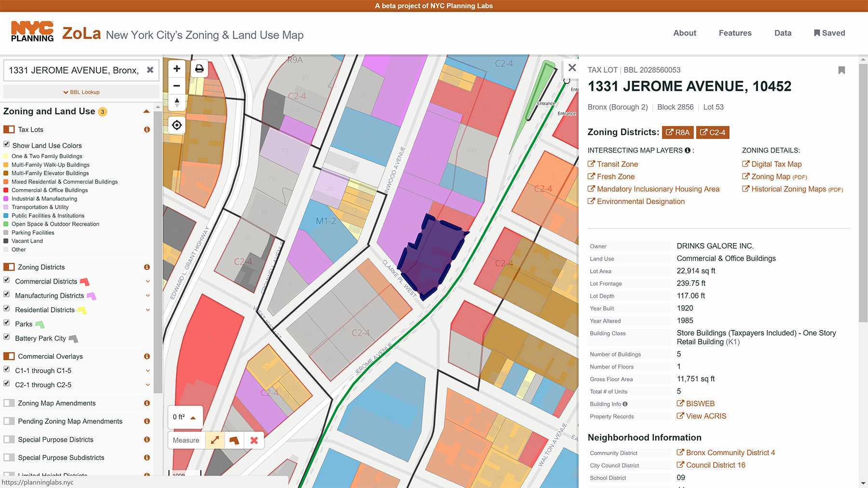Open the About page
The width and height of the screenshot is (868, 488).
click(x=685, y=33)
